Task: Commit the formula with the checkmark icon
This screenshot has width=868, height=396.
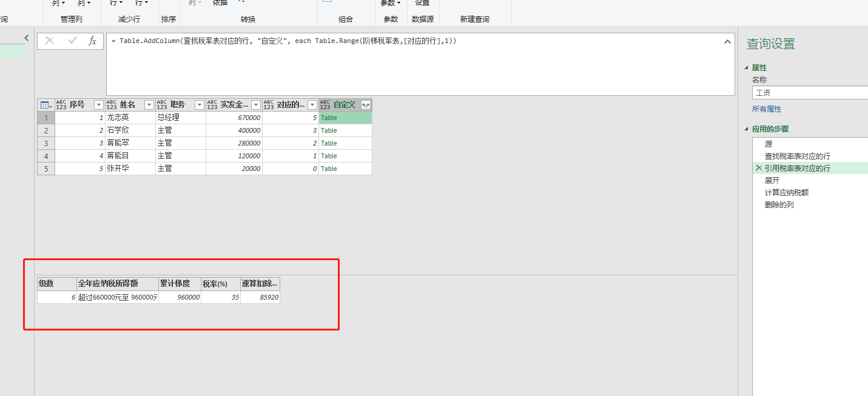Action: point(72,41)
